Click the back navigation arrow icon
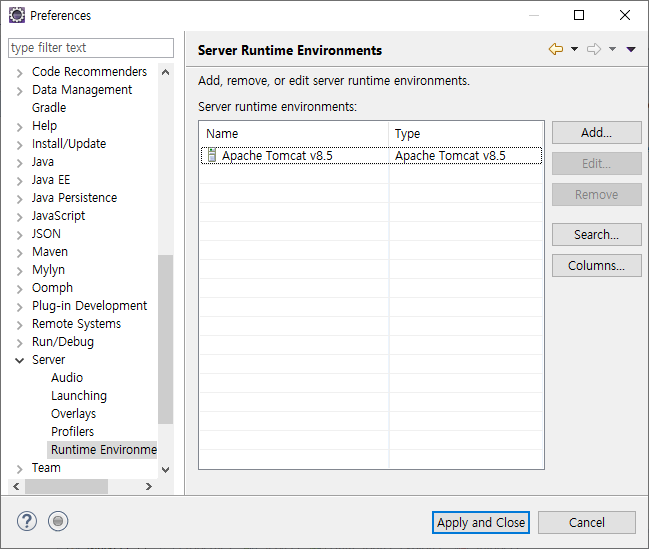649x549 pixels. tap(556, 49)
